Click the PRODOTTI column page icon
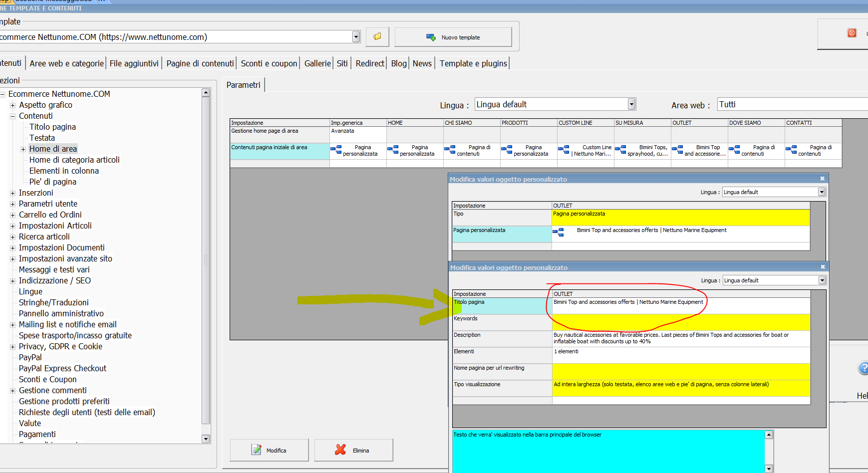The image size is (868, 473). pos(507,150)
